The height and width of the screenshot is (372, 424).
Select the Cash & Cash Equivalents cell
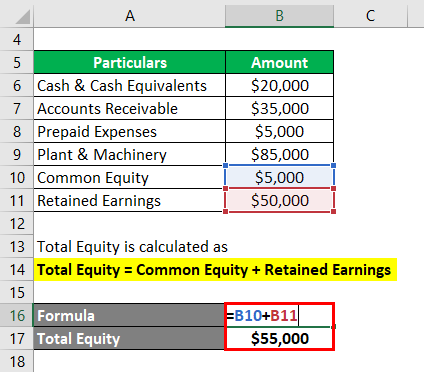coord(129,85)
